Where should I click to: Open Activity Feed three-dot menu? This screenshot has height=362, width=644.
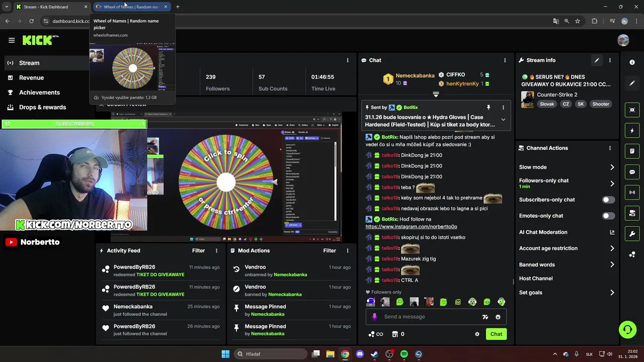point(217,250)
